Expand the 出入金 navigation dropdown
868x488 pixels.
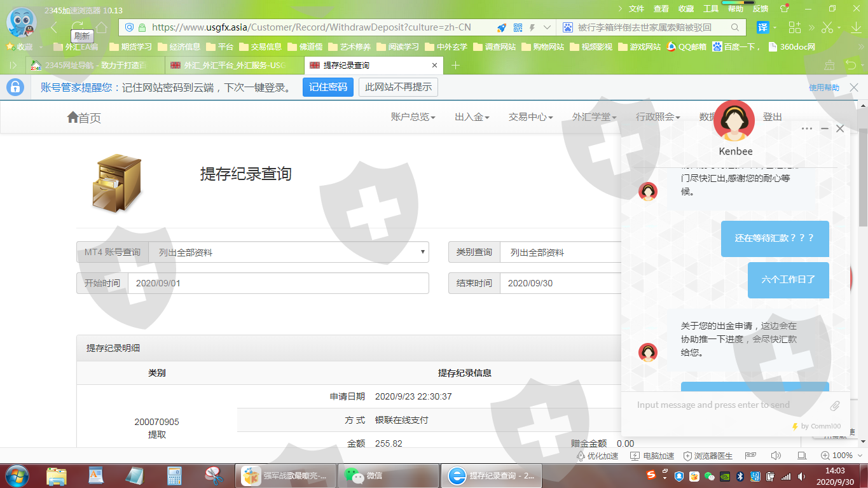click(472, 117)
